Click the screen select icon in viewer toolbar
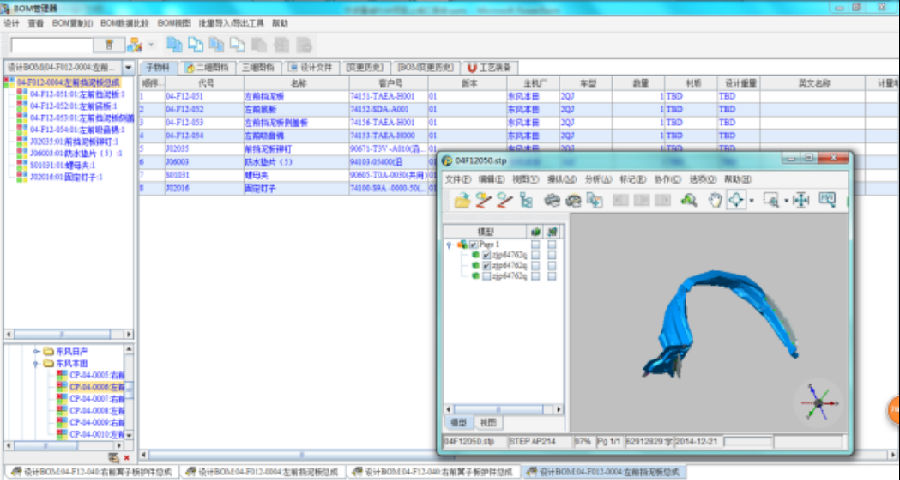 coord(827,200)
